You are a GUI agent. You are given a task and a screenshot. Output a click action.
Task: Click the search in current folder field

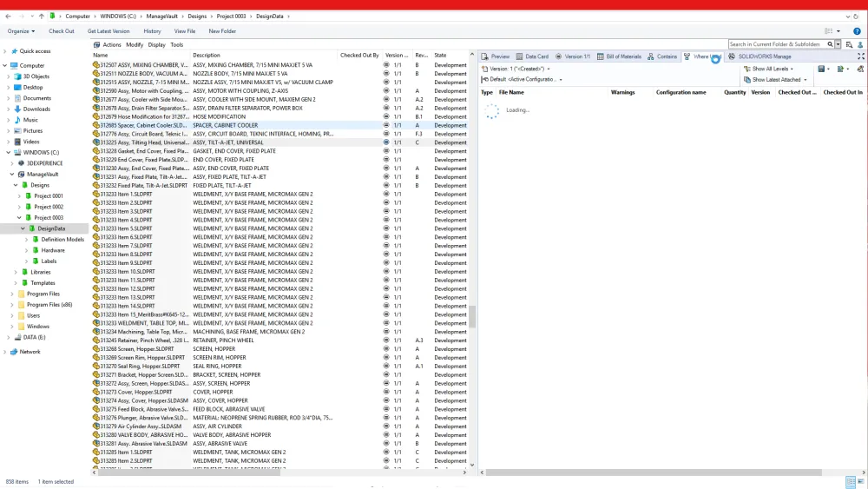coord(776,44)
